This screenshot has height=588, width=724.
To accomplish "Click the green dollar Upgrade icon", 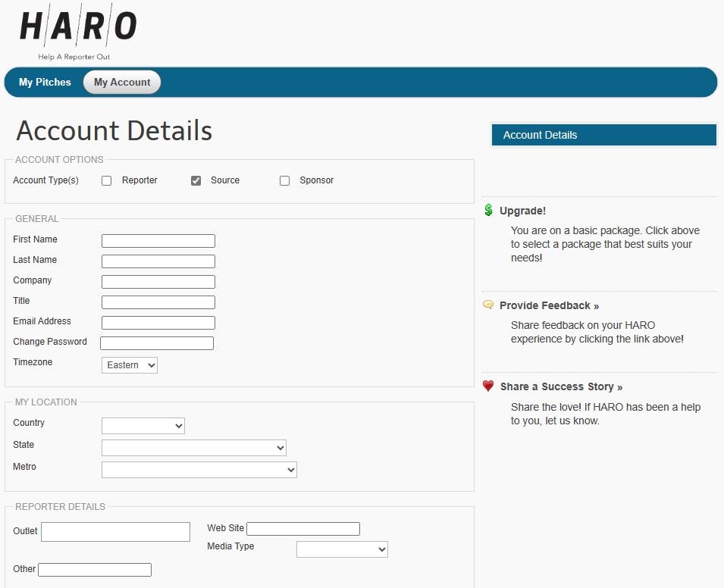I will [x=488, y=211].
